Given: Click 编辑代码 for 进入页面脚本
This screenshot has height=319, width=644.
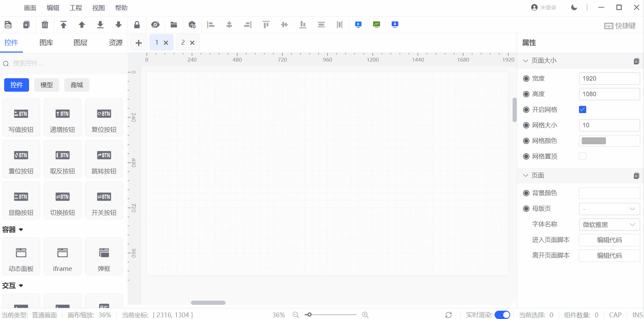Looking at the screenshot, I should pyautogui.click(x=609, y=240).
